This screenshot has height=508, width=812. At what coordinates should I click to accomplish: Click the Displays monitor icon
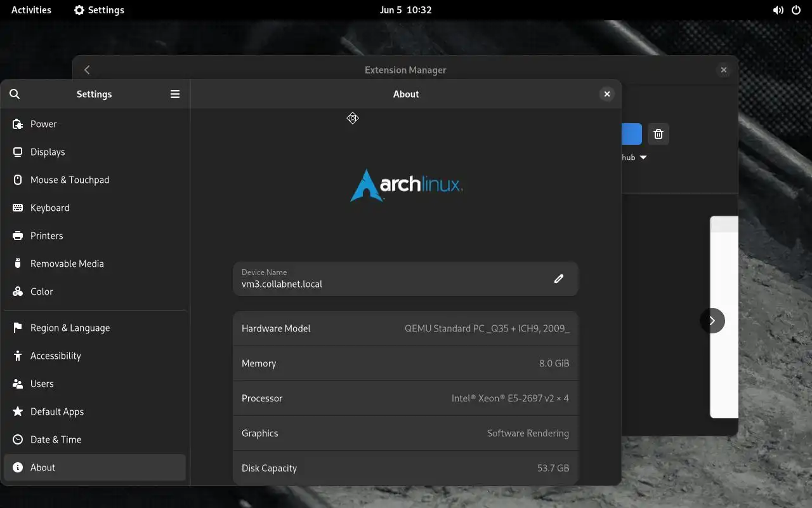pyautogui.click(x=18, y=152)
